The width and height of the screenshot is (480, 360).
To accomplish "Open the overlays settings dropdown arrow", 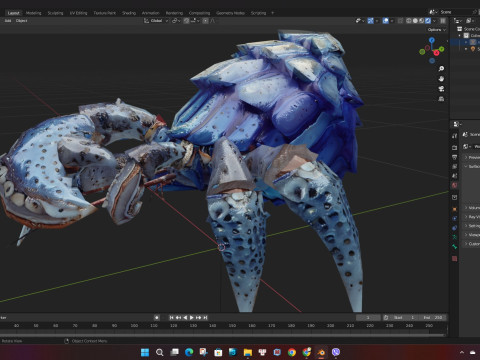I will click(392, 21).
